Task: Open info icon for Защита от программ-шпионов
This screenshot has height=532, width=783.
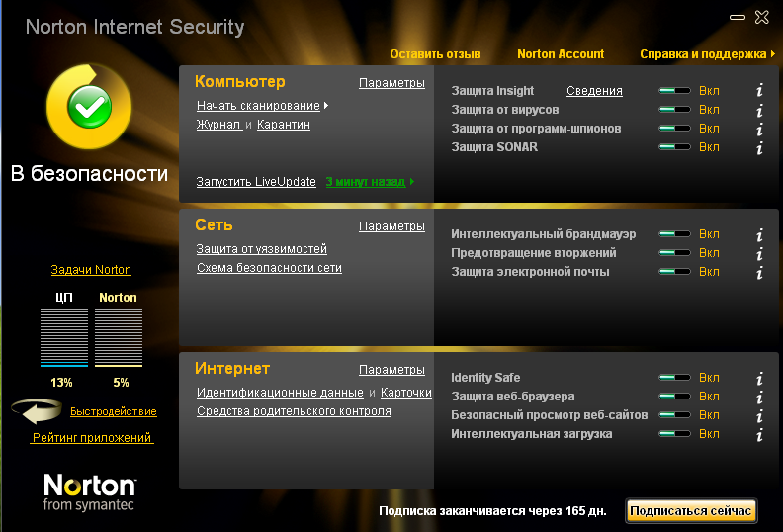Action: [759, 129]
